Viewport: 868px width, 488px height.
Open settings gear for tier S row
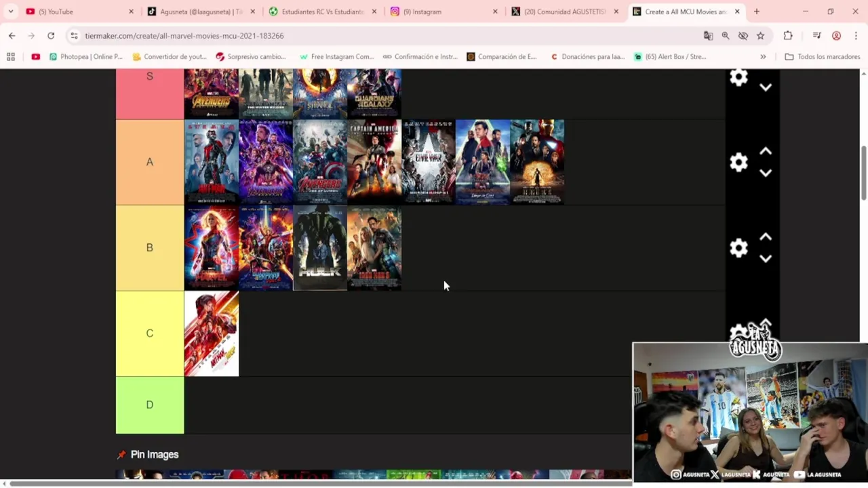(738, 77)
